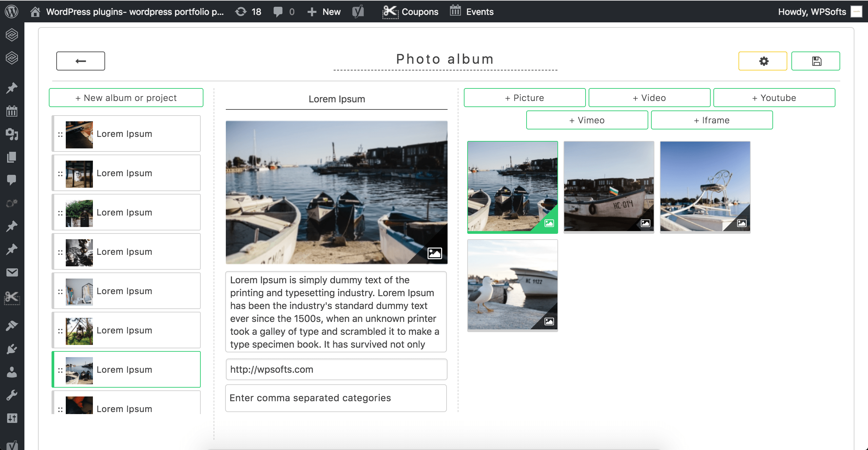Image resolution: width=868 pixels, height=450 pixels.
Task: Click the + Youtube button
Action: (x=774, y=98)
